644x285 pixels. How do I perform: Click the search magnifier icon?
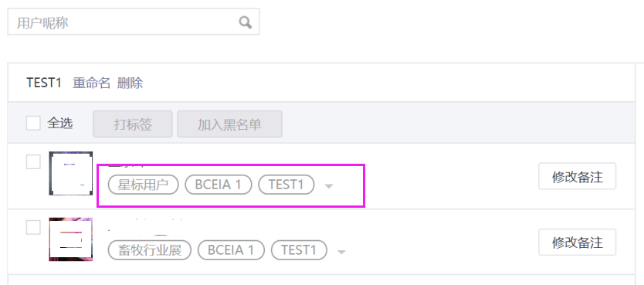[x=246, y=22]
